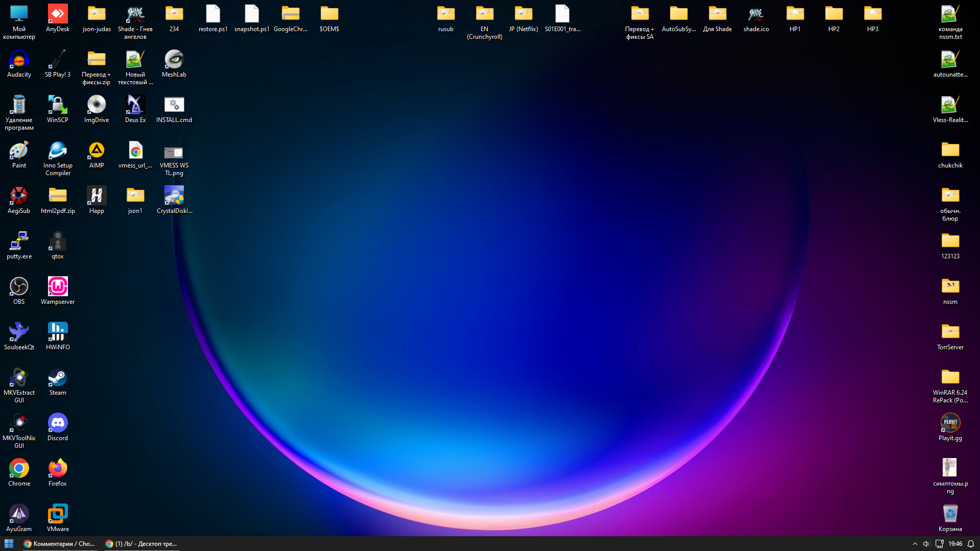Screen dimensions: 980x551
Task: Select the MeshLab shortcut
Action: tap(174, 60)
